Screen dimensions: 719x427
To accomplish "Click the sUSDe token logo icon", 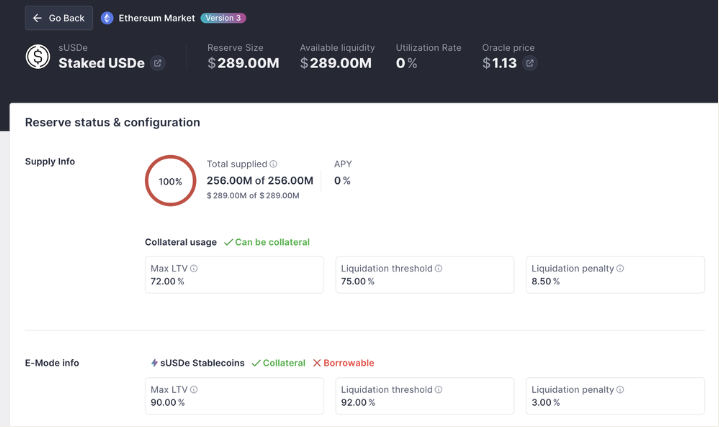I will pos(38,57).
